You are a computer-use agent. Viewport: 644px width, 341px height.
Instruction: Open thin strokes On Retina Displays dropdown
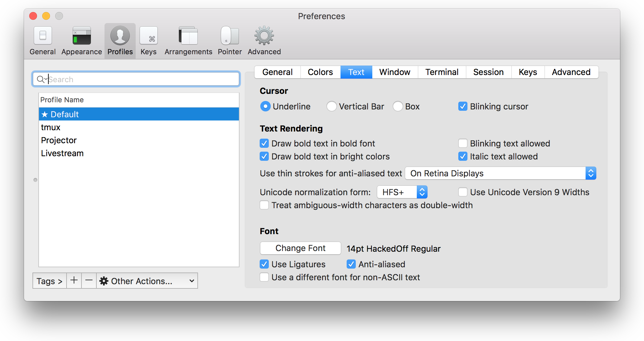click(501, 173)
